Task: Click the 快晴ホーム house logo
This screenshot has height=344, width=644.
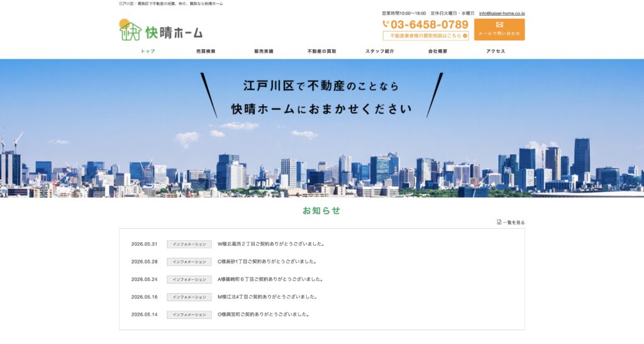Action: (x=130, y=30)
